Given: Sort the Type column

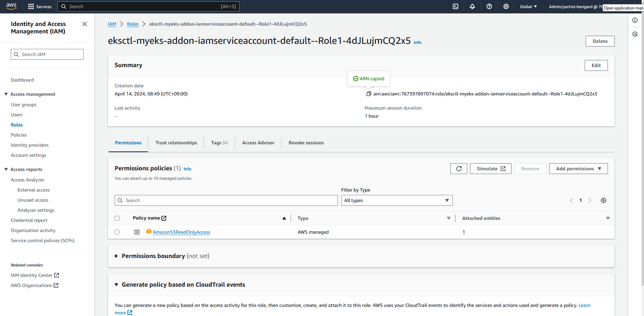Looking at the screenshot, I should [x=449, y=218].
